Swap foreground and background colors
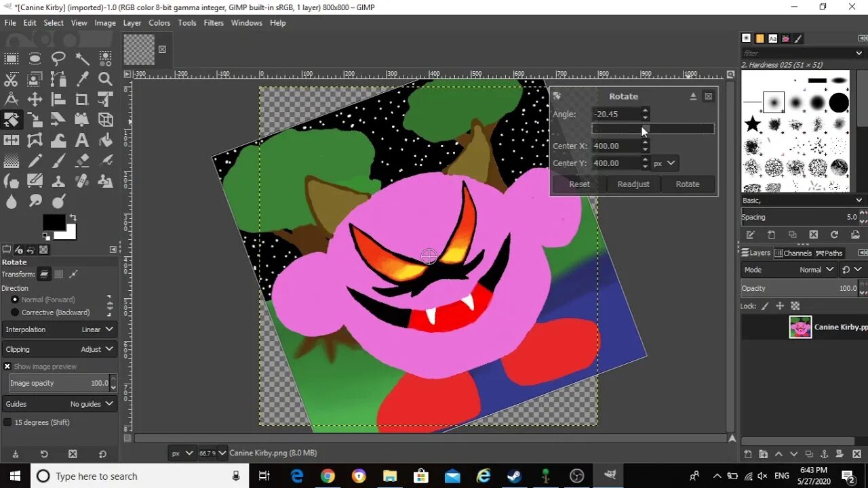 click(x=73, y=218)
